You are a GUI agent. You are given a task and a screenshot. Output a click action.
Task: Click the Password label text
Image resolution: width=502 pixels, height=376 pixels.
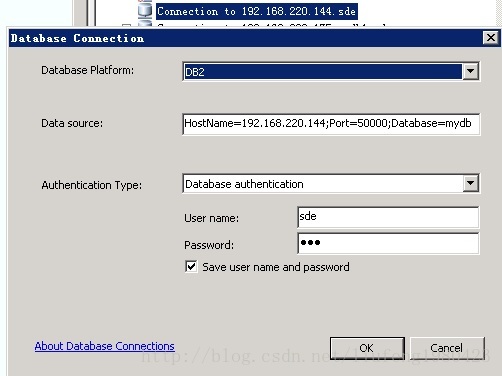(x=209, y=245)
